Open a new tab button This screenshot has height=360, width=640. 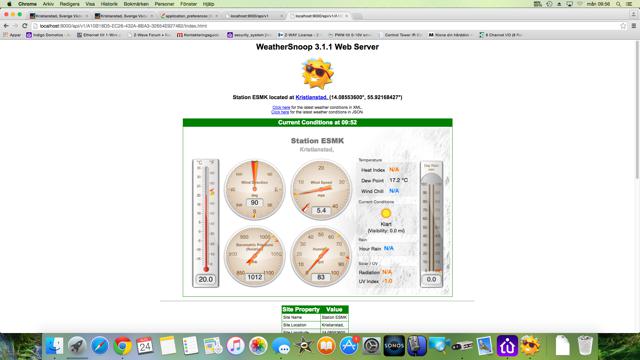click(357, 16)
